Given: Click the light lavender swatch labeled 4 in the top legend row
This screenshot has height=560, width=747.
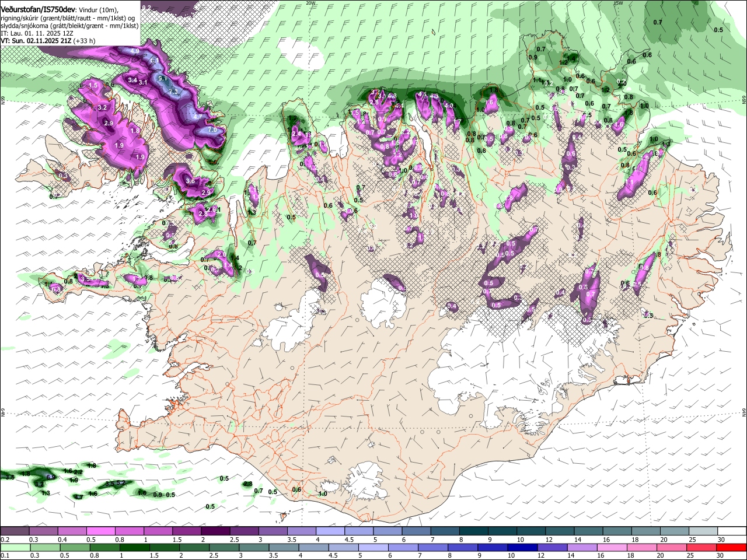Looking at the screenshot, I should pos(330,531).
